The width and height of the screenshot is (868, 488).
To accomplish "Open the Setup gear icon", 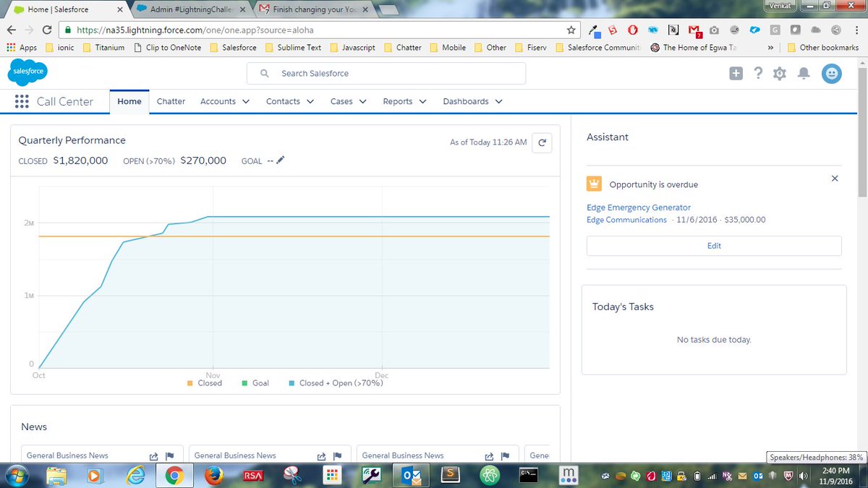I will click(779, 74).
